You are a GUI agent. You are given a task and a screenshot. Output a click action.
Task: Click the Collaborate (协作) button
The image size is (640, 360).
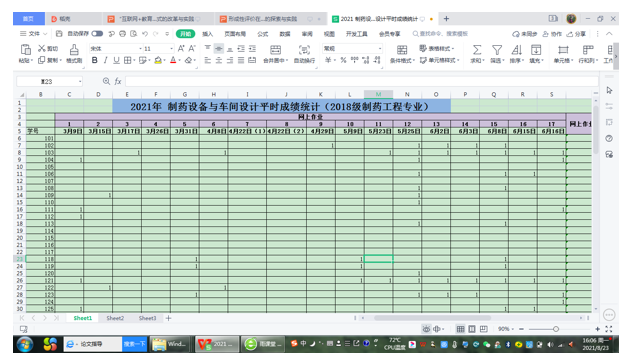[552, 34]
